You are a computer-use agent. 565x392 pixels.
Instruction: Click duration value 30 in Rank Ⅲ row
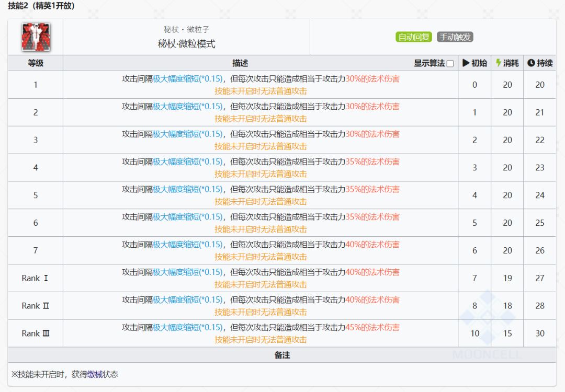[x=540, y=333]
